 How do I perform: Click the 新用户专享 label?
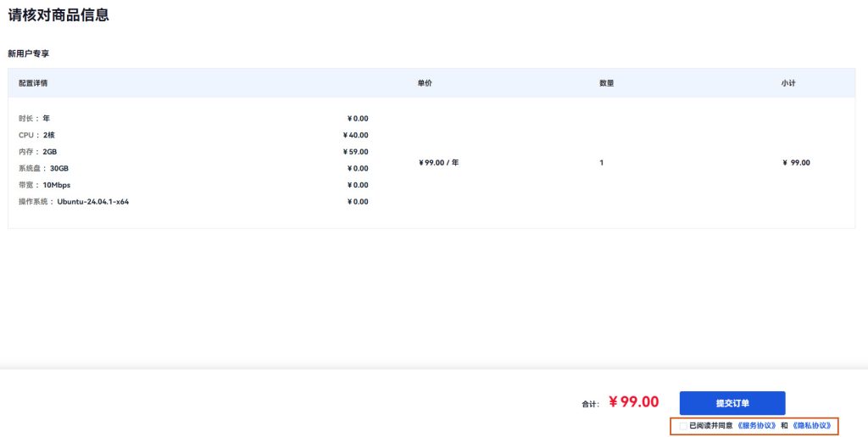(x=28, y=53)
